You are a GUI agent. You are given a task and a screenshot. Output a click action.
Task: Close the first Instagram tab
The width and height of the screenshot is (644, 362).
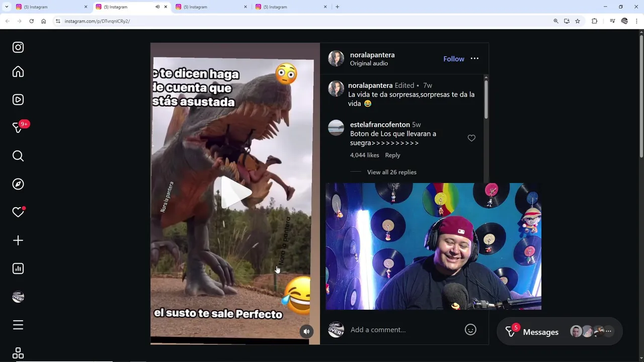coord(86,7)
